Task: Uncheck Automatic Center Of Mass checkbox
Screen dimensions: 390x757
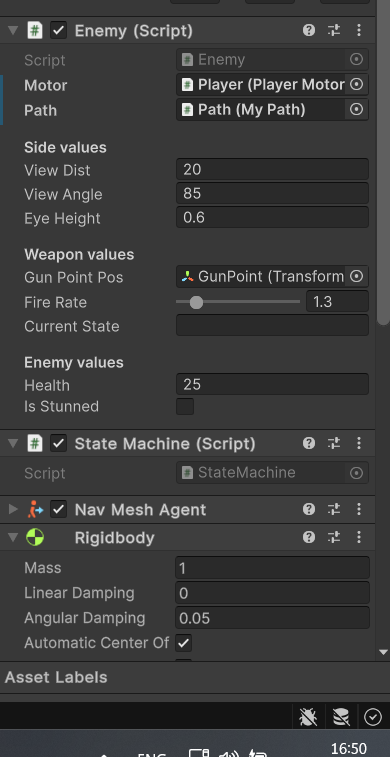Action: (x=183, y=643)
